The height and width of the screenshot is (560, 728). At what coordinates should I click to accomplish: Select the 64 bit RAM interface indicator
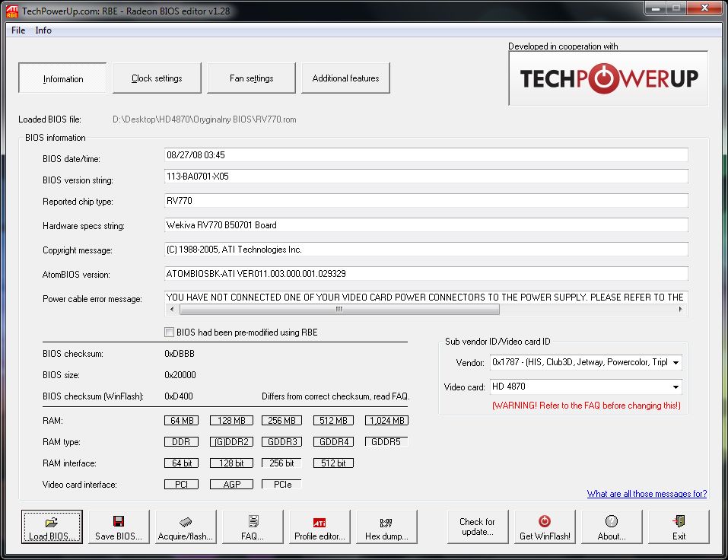coord(182,463)
